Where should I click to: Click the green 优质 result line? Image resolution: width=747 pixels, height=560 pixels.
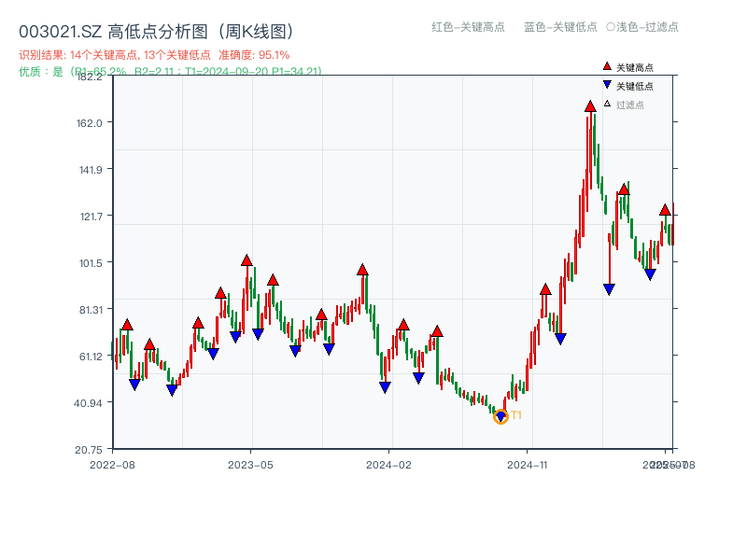click(171, 72)
